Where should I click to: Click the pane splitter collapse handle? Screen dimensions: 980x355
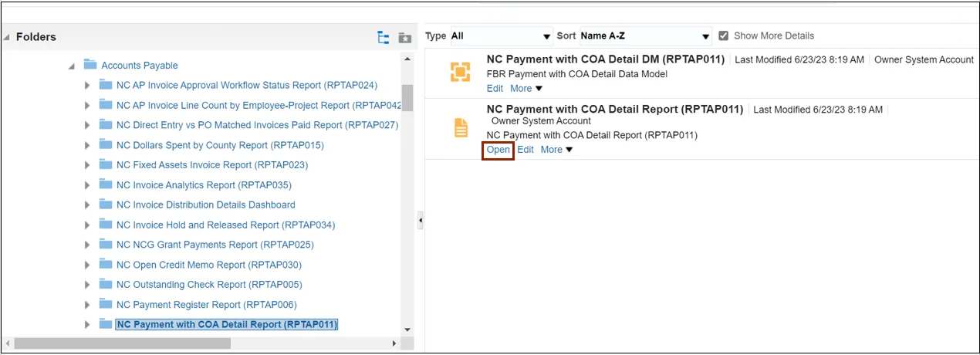[421, 221]
